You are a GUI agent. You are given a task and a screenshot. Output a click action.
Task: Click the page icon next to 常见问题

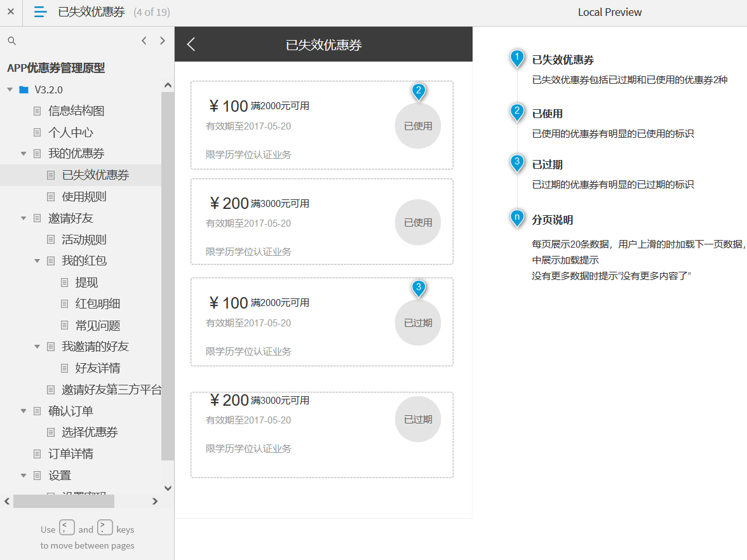(x=65, y=325)
